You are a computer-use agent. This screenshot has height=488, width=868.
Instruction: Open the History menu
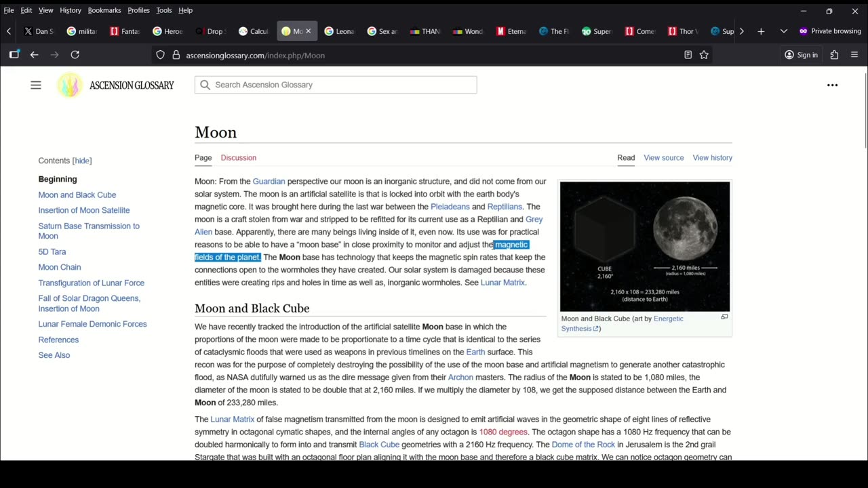point(71,10)
